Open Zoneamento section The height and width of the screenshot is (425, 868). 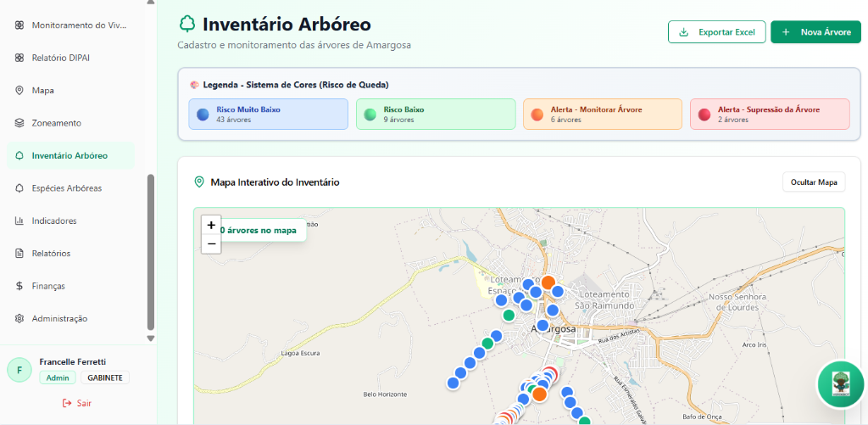[x=71, y=123]
